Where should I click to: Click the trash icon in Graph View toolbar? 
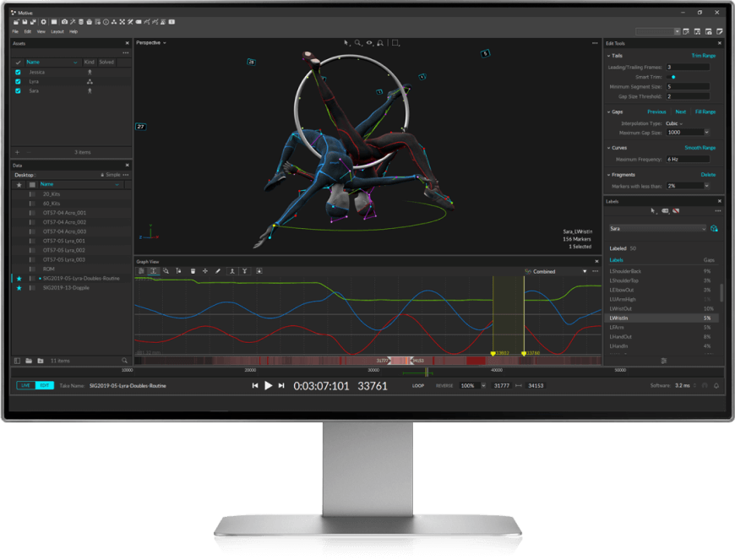click(x=193, y=269)
